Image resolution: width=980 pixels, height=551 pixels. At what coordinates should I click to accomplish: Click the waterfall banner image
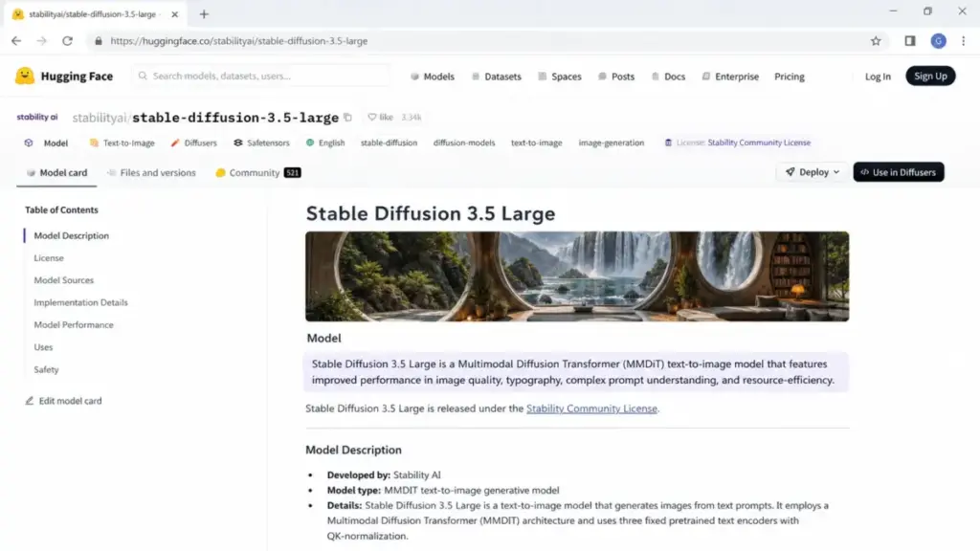[577, 276]
